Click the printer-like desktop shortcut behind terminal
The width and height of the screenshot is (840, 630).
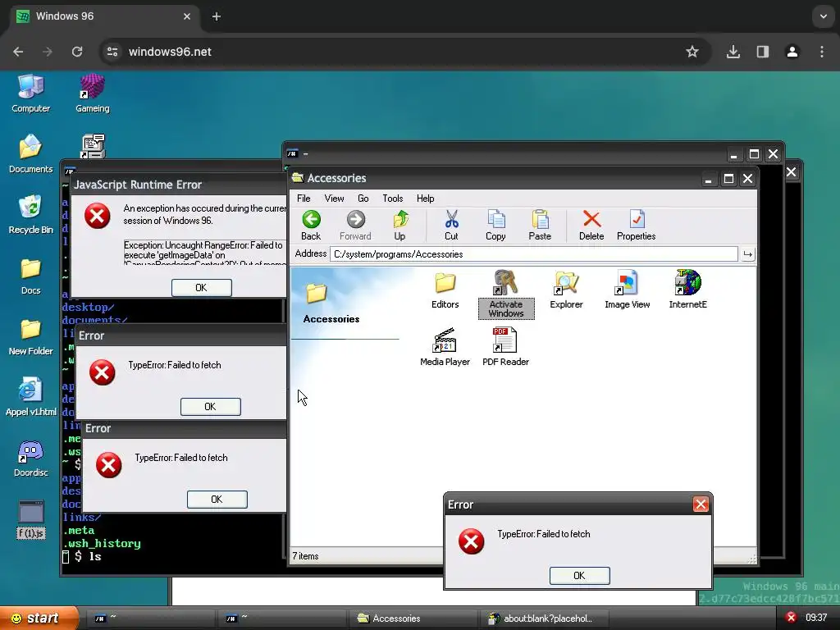pyautogui.click(x=94, y=146)
